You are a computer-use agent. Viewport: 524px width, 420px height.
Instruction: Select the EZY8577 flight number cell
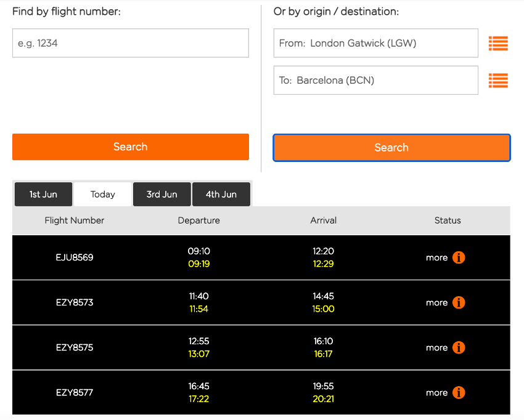pos(75,392)
